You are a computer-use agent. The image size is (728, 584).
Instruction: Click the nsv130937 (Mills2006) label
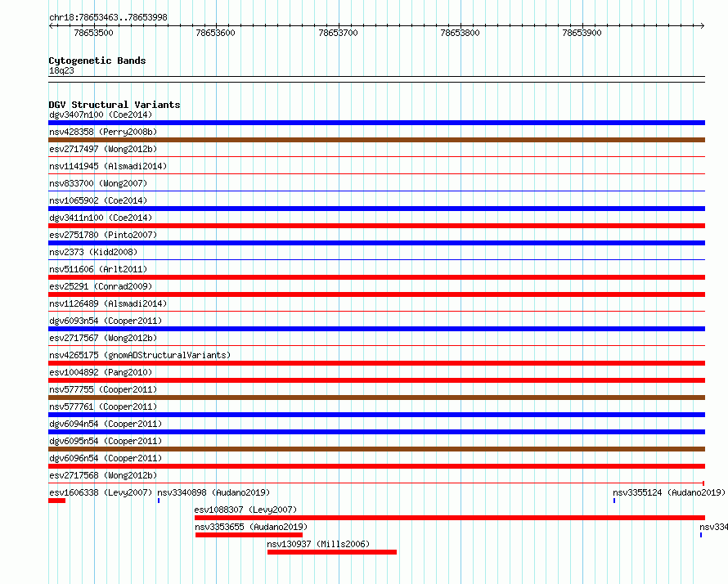click(x=318, y=544)
